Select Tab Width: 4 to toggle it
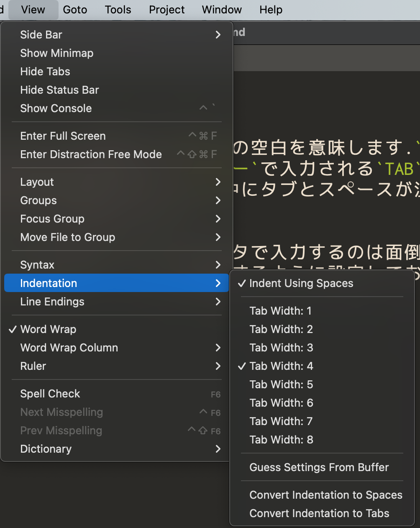Screen dimensions: 420x528 281,366
